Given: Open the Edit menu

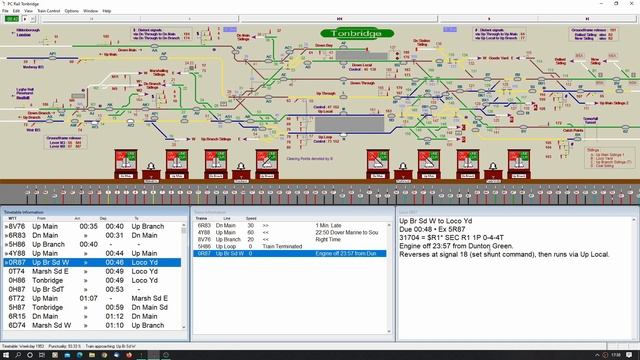Looking at the screenshot, I should coord(16,11).
